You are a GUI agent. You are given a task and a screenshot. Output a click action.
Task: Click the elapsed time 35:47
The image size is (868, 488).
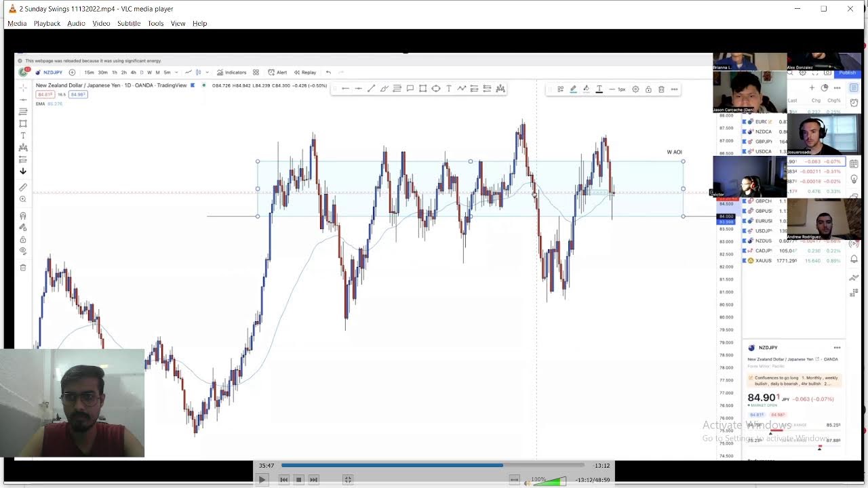pyautogui.click(x=267, y=466)
